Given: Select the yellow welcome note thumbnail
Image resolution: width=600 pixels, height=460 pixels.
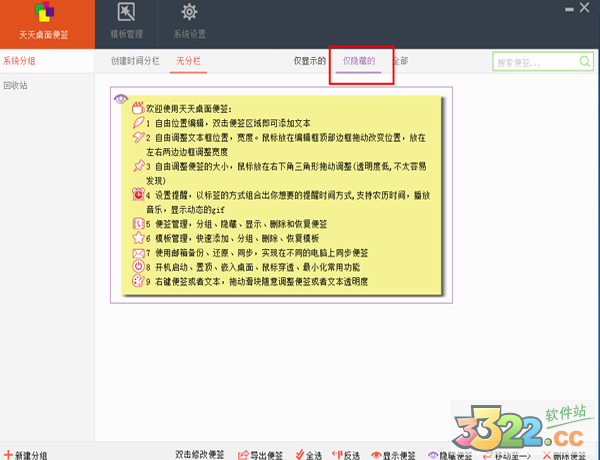Looking at the screenshot, I should tap(282, 196).
